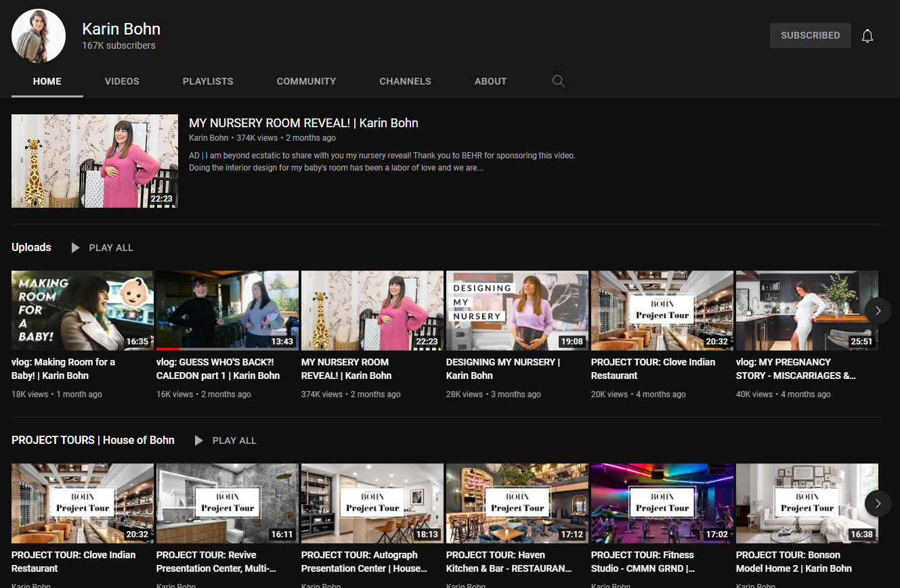The width and height of the screenshot is (900, 588).
Task: Click Karin Bohn channel avatar
Action: (x=39, y=36)
